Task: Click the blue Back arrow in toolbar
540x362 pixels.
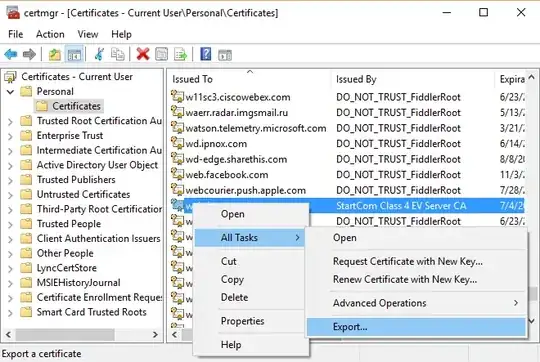Action: coord(11,54)
